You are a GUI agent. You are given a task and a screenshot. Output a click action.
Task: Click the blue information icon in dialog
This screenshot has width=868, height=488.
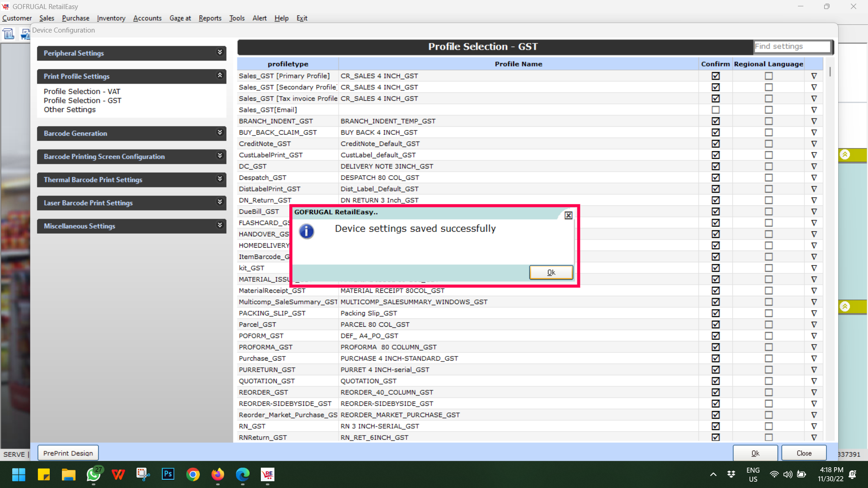pos(307,231)
